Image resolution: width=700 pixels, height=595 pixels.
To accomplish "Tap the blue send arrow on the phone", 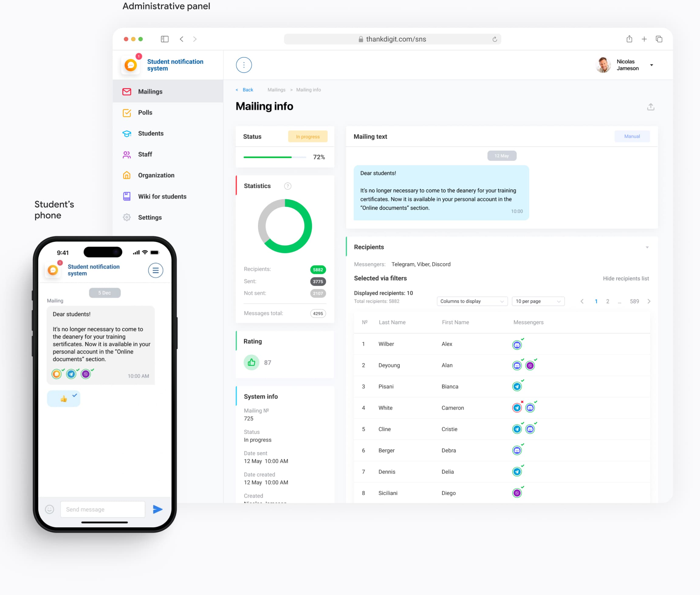I will coord(158,509).
